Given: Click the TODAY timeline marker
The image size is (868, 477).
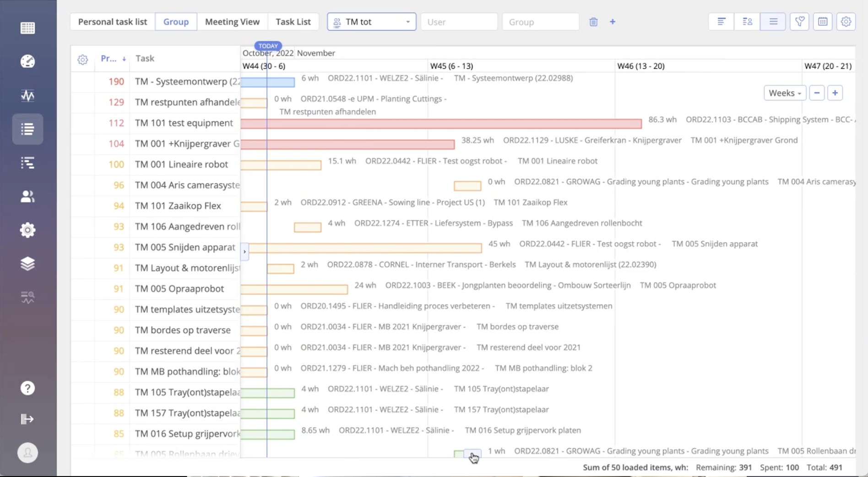Looking at the screenshot, I should [268, 46].
